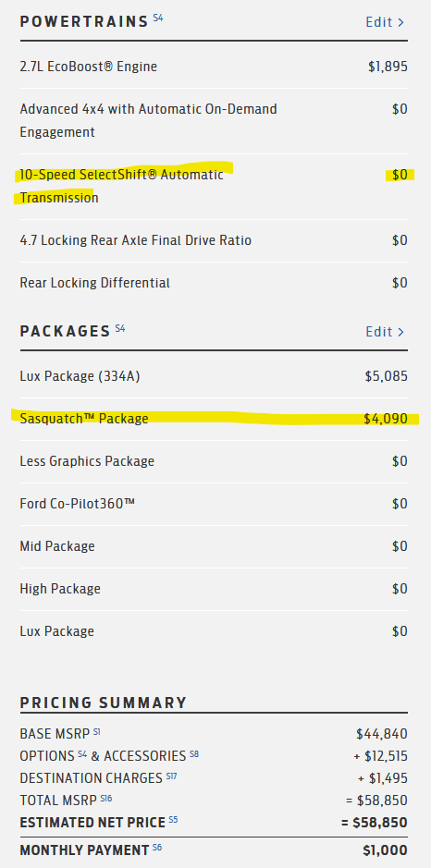431x868 pixels.
Task: Select highlighted Sasquatch Package line item
Action: [214, 419]
